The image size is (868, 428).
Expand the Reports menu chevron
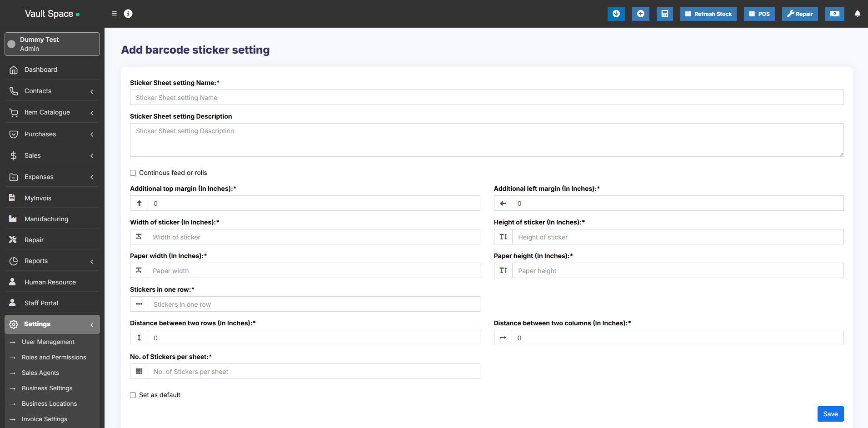click(x=92, y=261)
